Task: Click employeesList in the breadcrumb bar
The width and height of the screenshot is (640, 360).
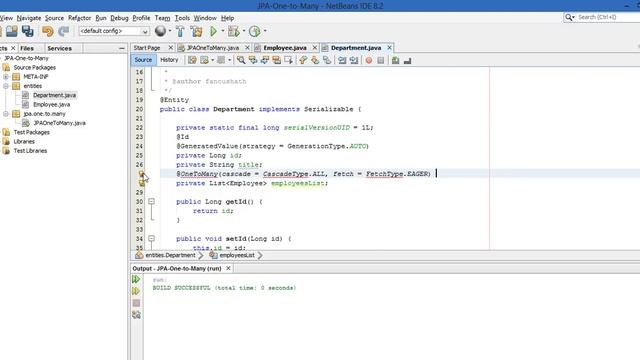Action: coord(237,255)
